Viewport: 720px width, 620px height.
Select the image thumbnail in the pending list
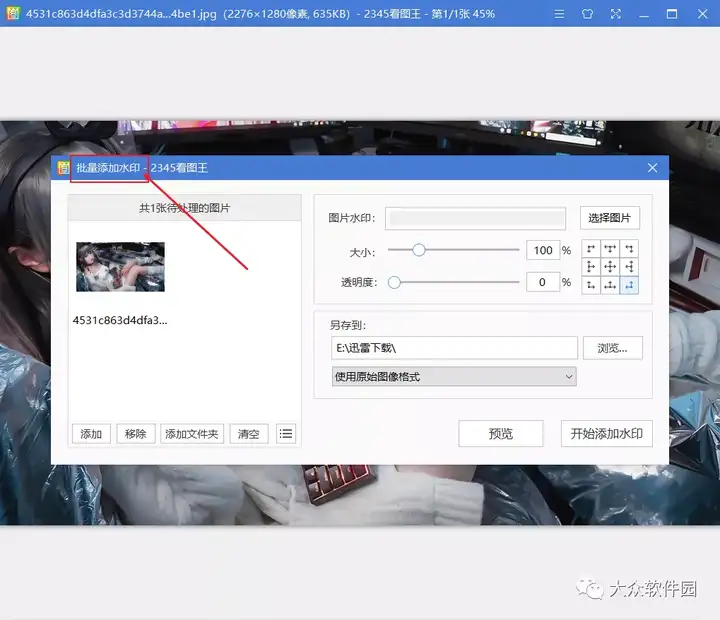(x=120, y=267)
